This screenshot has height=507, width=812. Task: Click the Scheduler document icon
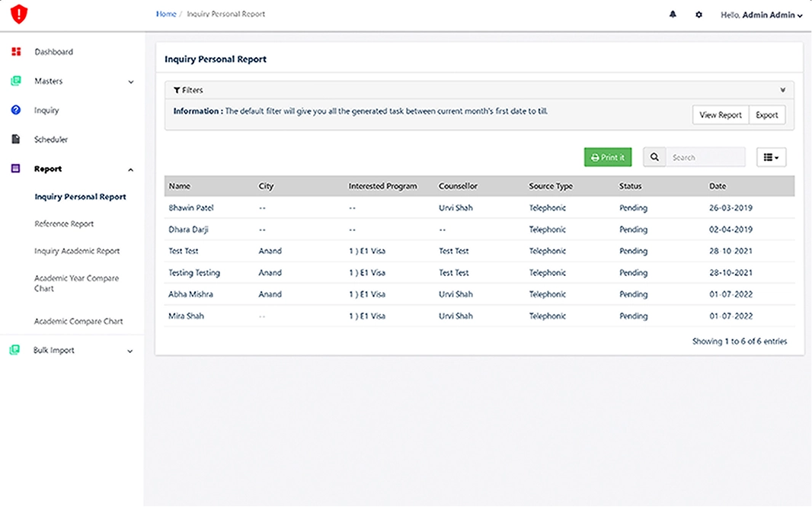(16, 140)
